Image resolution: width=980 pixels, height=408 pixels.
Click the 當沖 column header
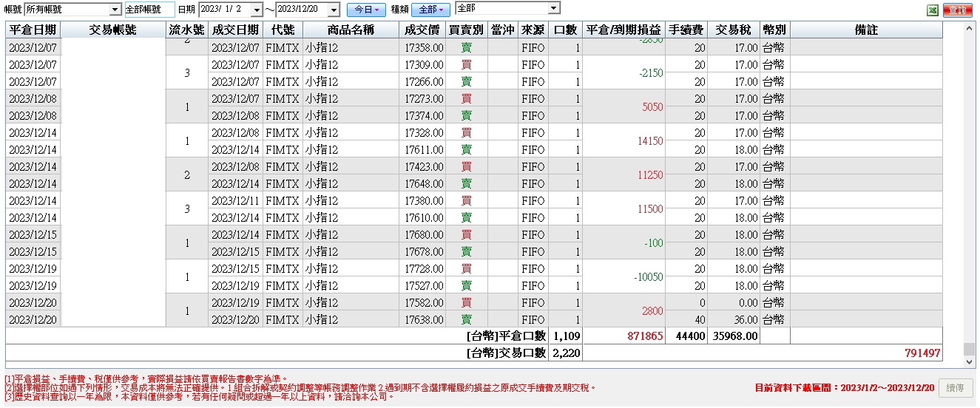(x=502, y=30)
